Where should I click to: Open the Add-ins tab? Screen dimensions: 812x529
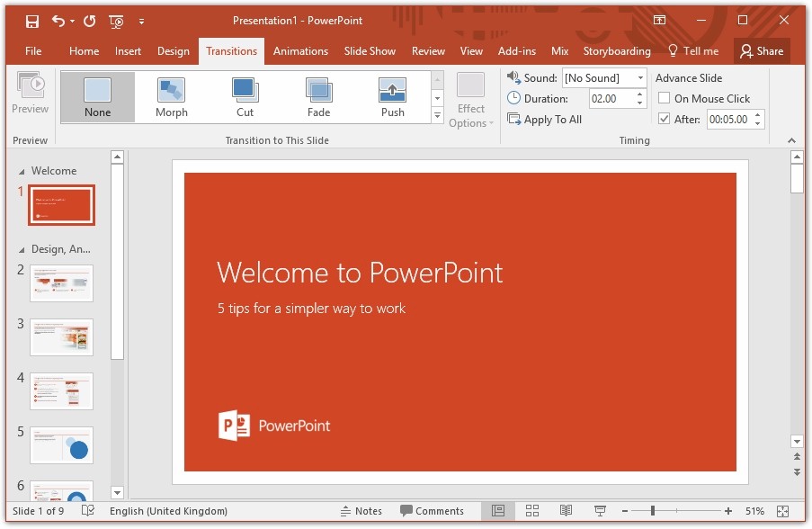(x=517, y=50)
